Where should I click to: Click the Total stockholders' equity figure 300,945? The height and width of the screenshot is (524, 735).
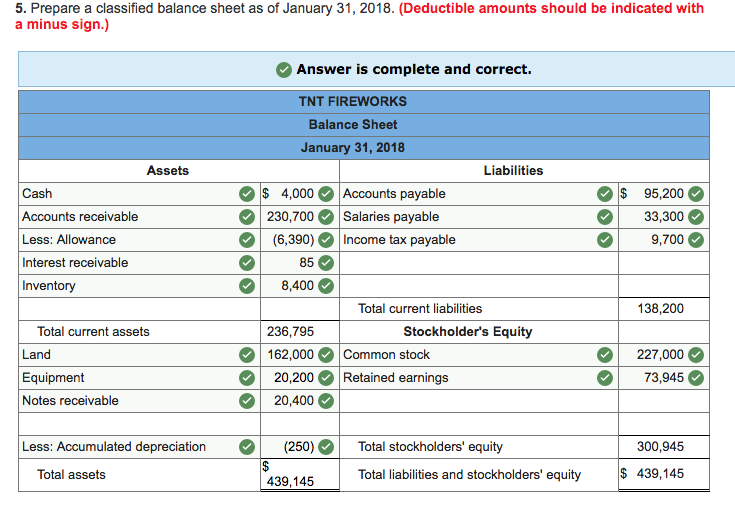(x=660, y=447)
